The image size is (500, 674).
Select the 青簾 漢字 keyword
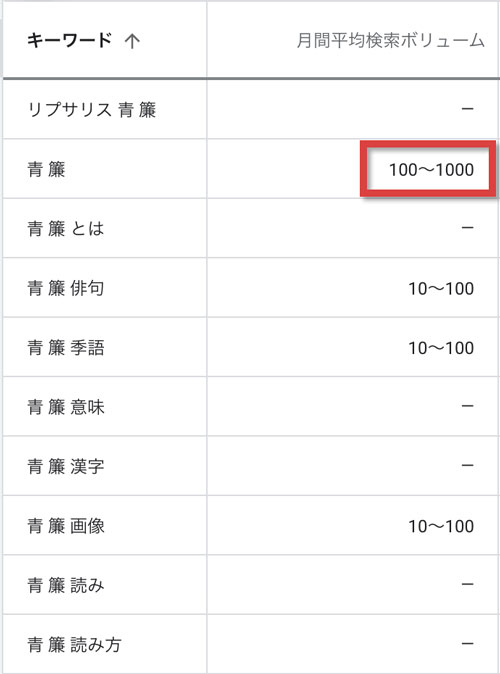point(66,466)
